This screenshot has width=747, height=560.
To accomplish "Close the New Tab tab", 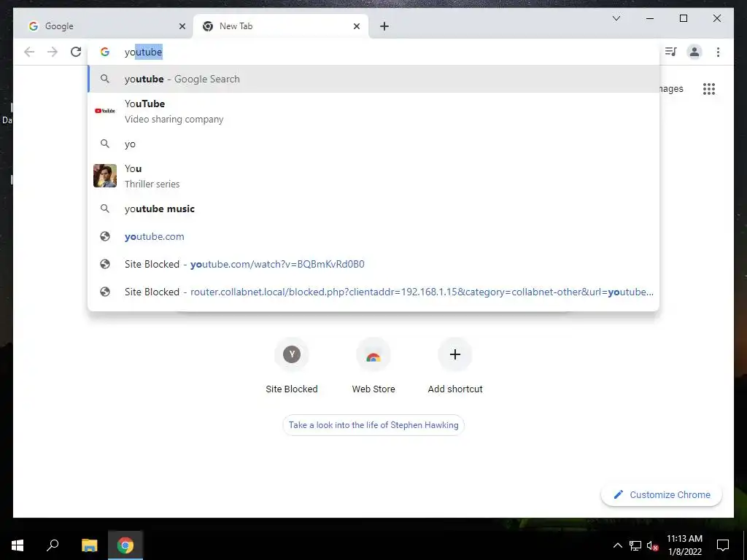I will pyautogui.click(x=356, y=26).
